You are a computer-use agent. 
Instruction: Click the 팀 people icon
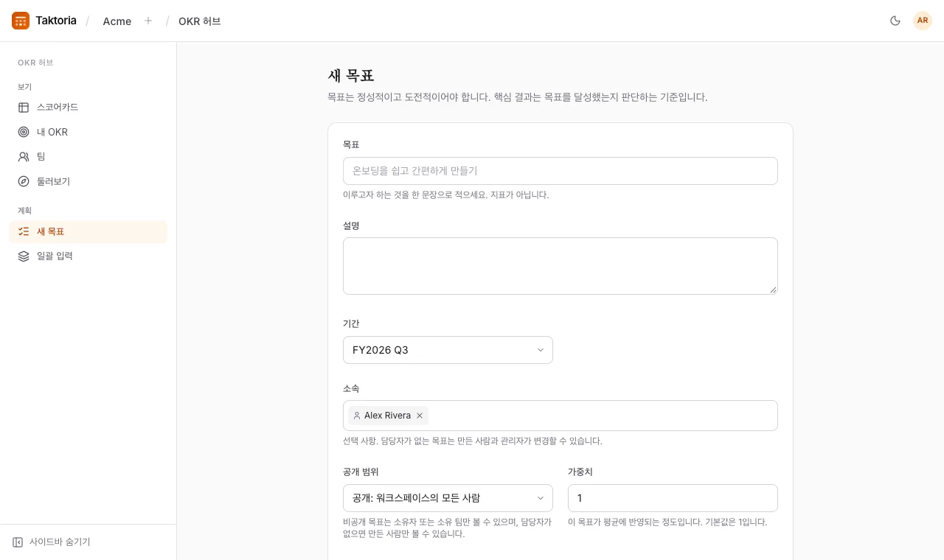[24, 157]
